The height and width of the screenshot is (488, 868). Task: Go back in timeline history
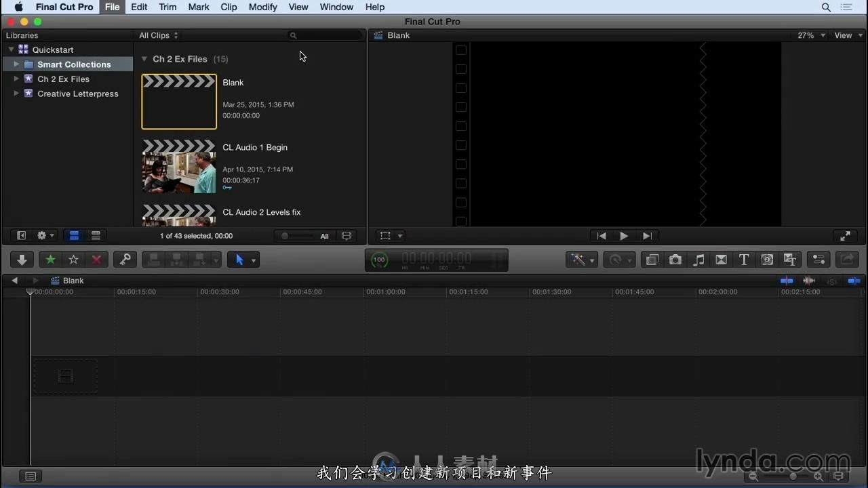point(14,281)
